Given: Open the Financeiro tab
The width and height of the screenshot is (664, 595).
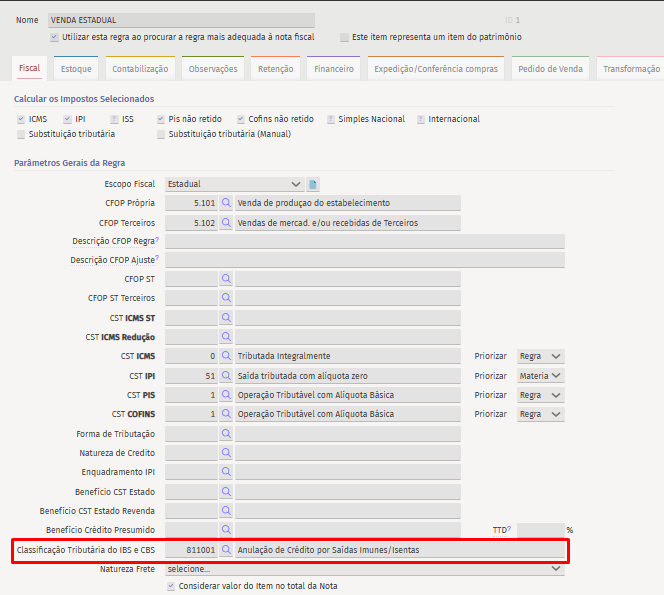Looking at the screenshot, I should (x=334, y=69).
